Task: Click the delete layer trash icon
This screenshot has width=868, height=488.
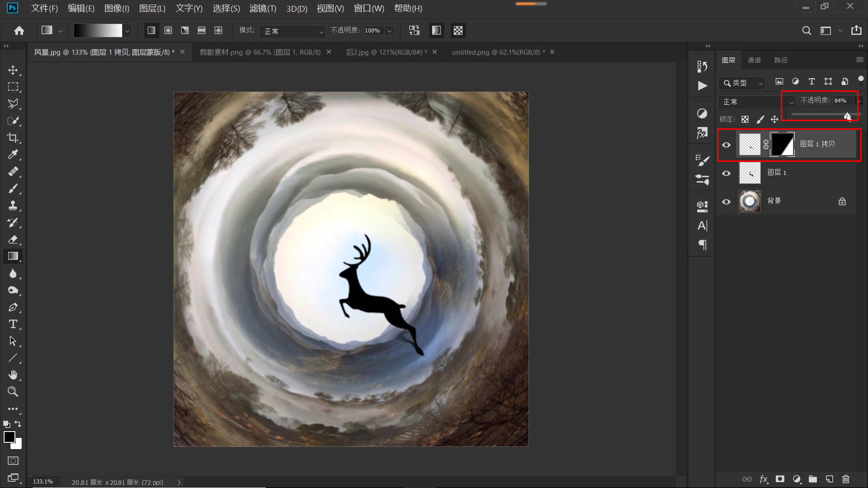Action: 846,479
